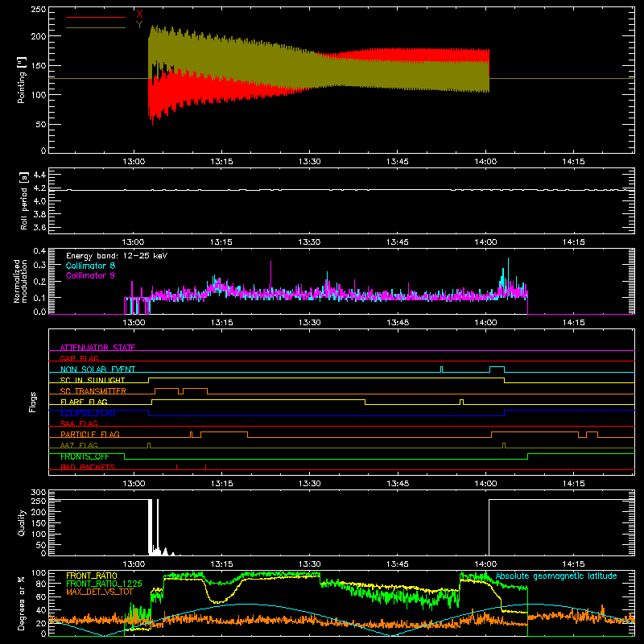This screenshot has width=644, height=644.
Task: Select the SC_TRANSMITTER flag label
Action: coord(93,391)
